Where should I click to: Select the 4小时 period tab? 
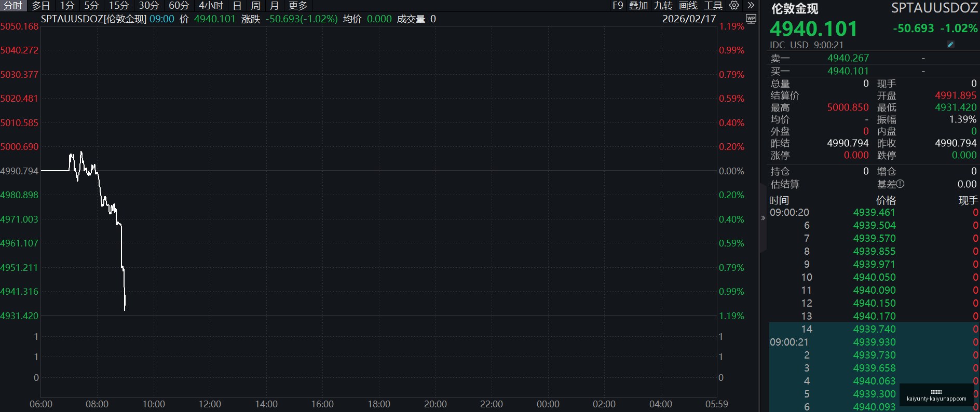[211, 6]
